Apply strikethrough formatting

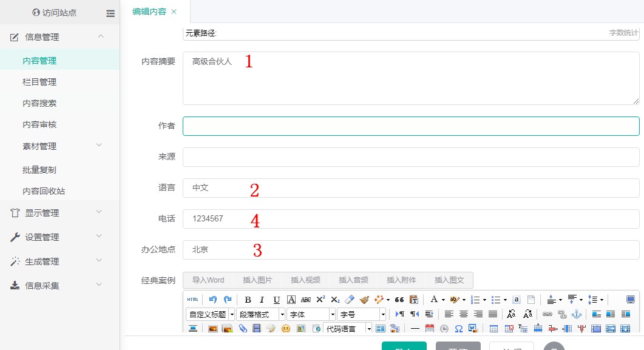point(306,300)
